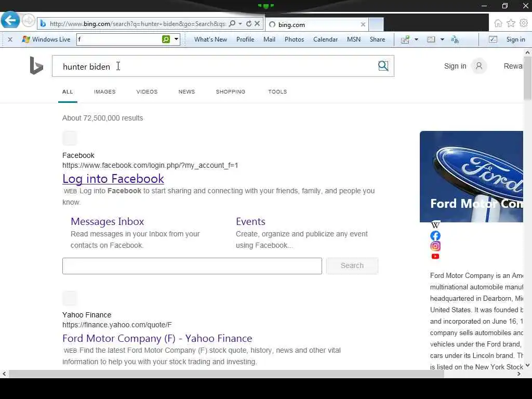Click the greyed-out forward arrow button

click(29, 21)
